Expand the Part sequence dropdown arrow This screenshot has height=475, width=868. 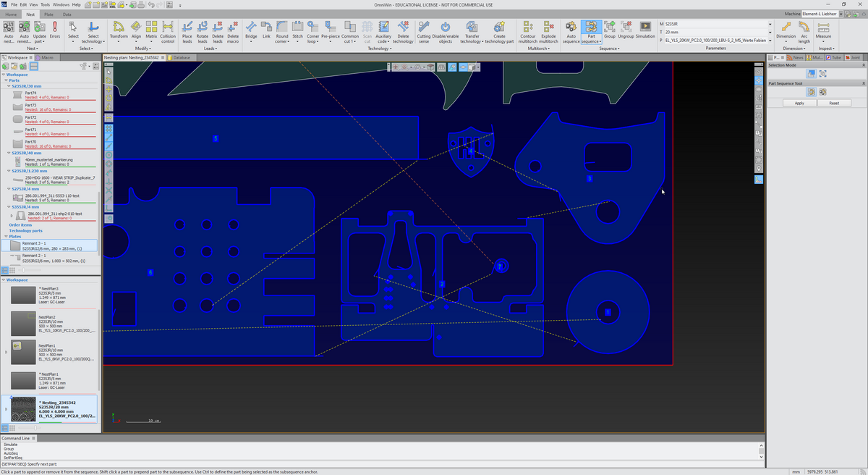[x=601, y=42]
